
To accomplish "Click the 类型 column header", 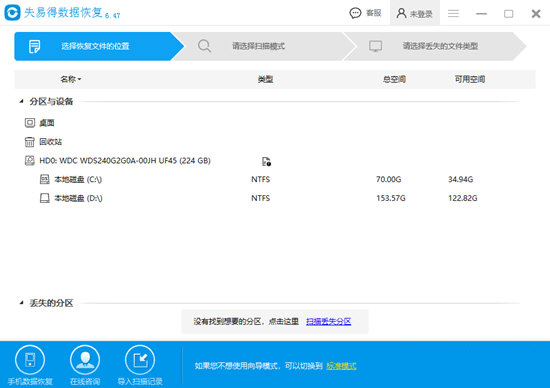I will click(x=265, y=79).
